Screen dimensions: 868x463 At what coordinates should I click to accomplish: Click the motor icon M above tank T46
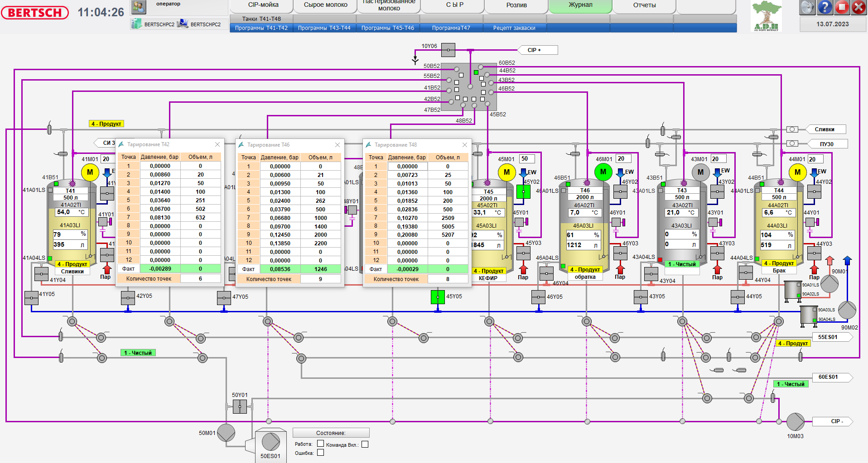coord(603,172)
